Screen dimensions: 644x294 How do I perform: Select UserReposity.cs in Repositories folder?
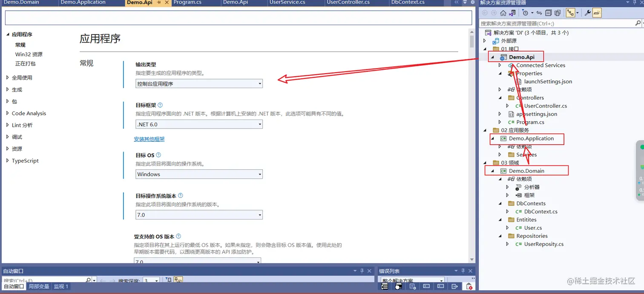click(x=543, y=244)
